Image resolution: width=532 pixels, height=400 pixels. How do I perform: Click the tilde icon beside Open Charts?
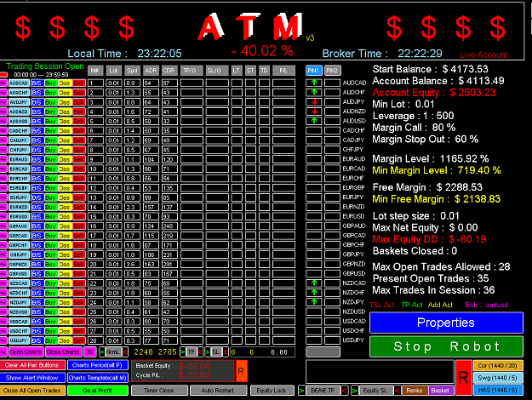(x=3, y=351)
